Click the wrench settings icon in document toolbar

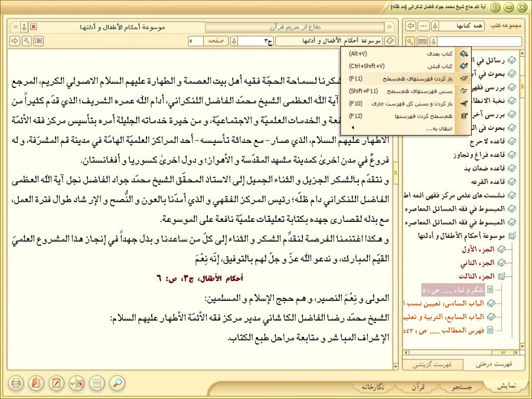click(x=27, y=41)
